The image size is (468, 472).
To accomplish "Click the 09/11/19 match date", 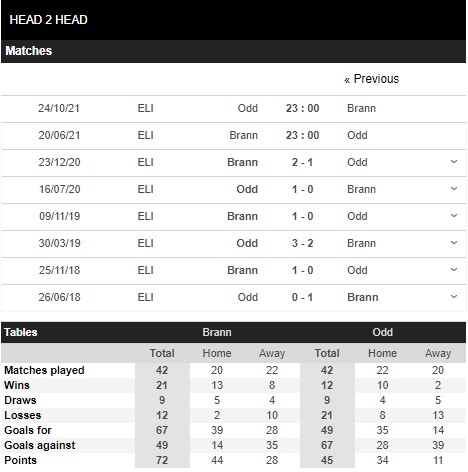I will 60,216.
